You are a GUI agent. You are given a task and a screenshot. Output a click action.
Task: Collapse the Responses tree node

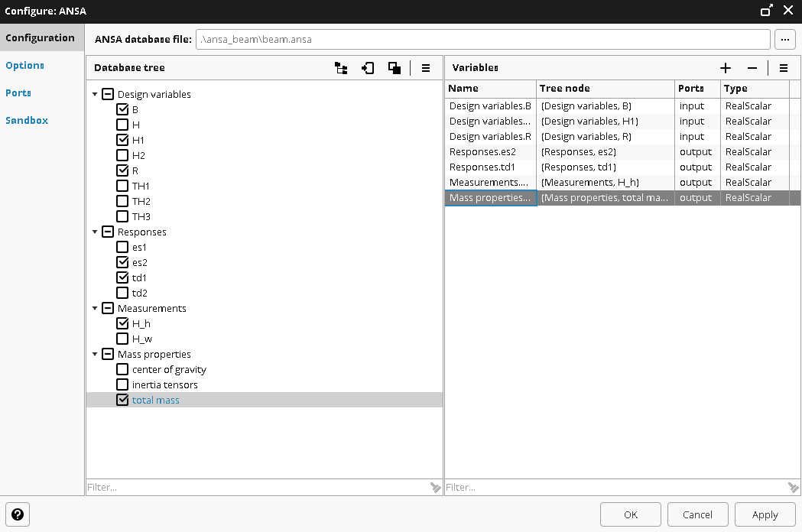95,232
